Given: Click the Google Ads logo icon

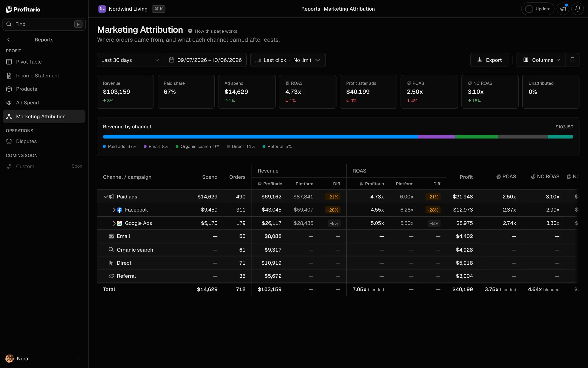Looking at the screenshot, I should coord(119,223).
